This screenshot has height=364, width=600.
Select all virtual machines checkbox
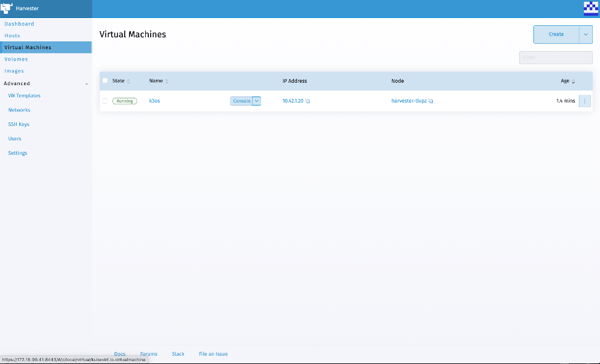tap(105, 81)
